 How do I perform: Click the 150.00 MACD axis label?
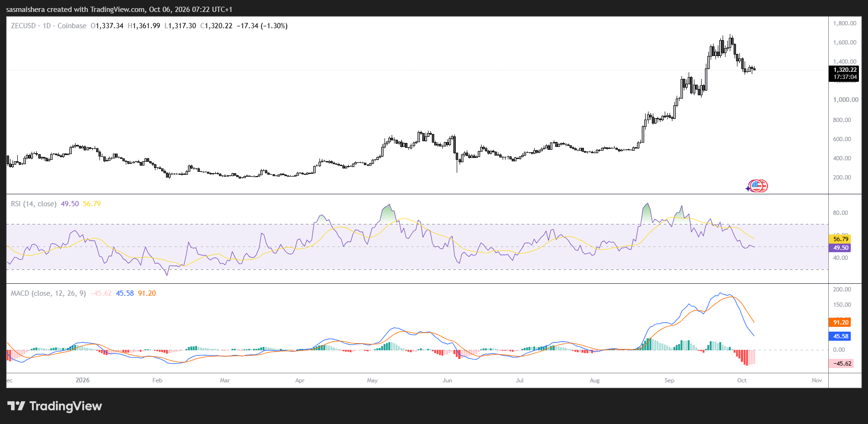point(842,305)
